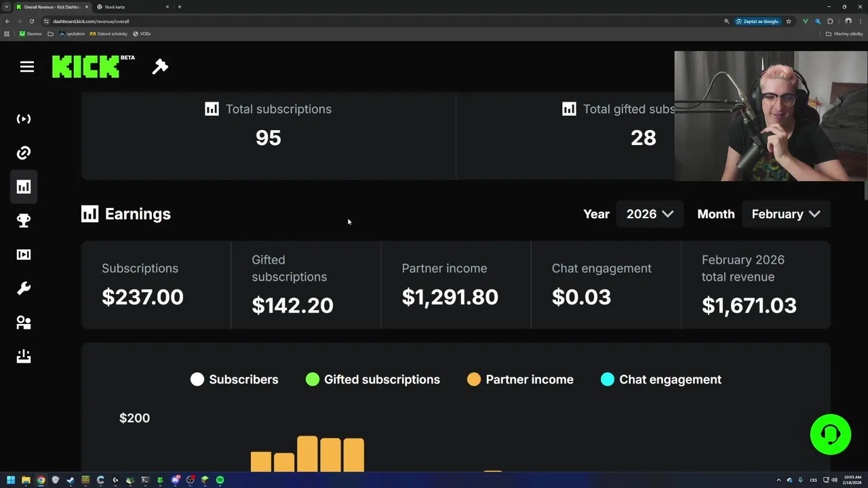
Task: Expand the Month February dropdown
Action: (x=785, y=214)
